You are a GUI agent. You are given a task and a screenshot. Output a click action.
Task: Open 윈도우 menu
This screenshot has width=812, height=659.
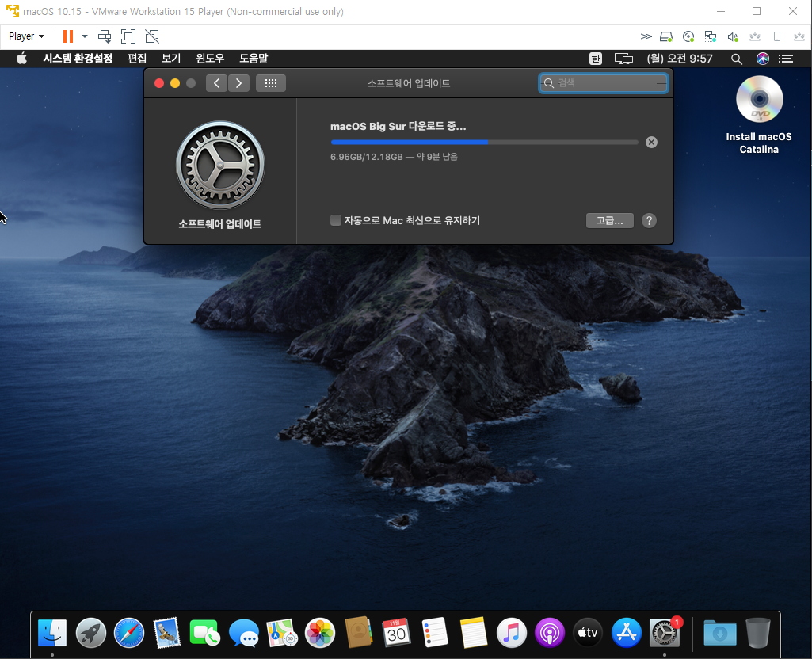(x=210, y=59)
